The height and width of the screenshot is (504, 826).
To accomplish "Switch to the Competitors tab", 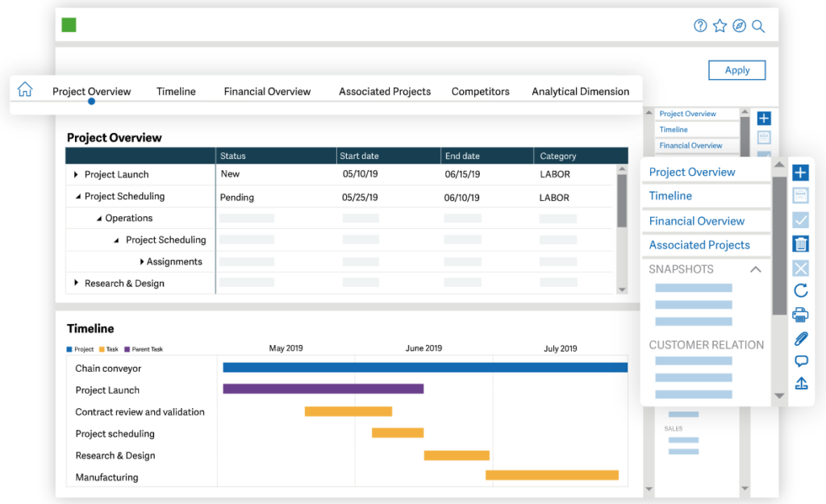I will tap(480, 91).
